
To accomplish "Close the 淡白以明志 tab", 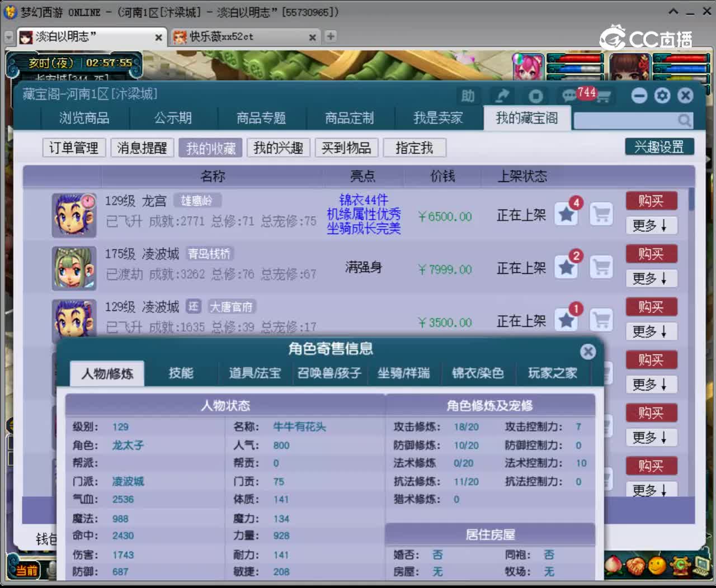I will 158,37.
